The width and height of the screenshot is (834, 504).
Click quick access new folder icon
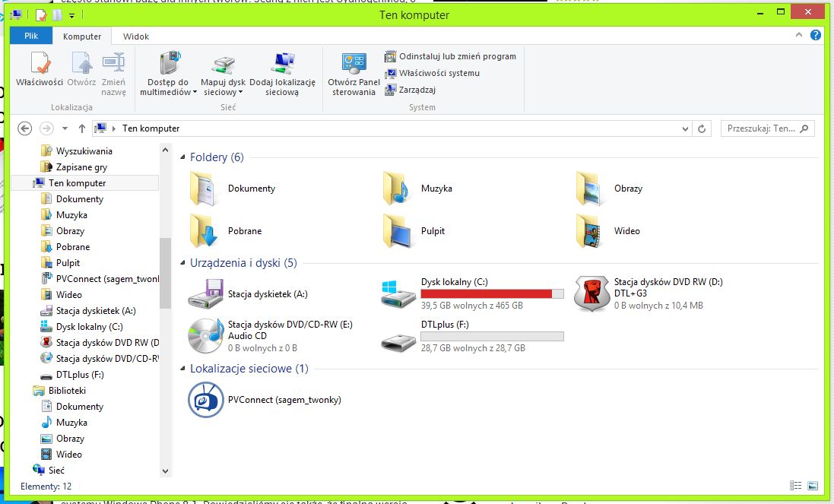click(57, 15)
